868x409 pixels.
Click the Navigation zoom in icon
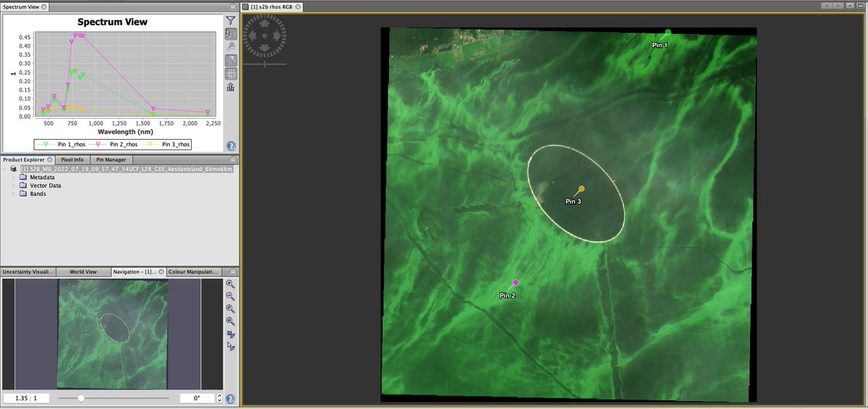[231, 284]
